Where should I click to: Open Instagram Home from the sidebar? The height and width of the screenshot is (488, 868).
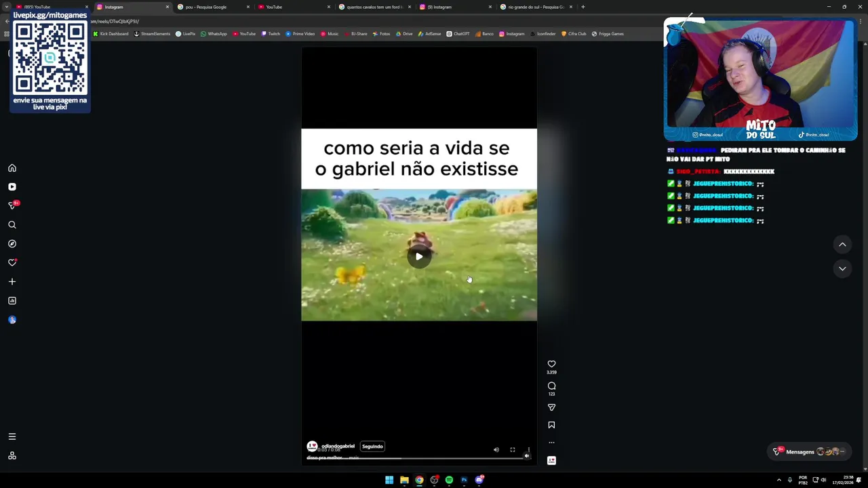click(12, 168)
